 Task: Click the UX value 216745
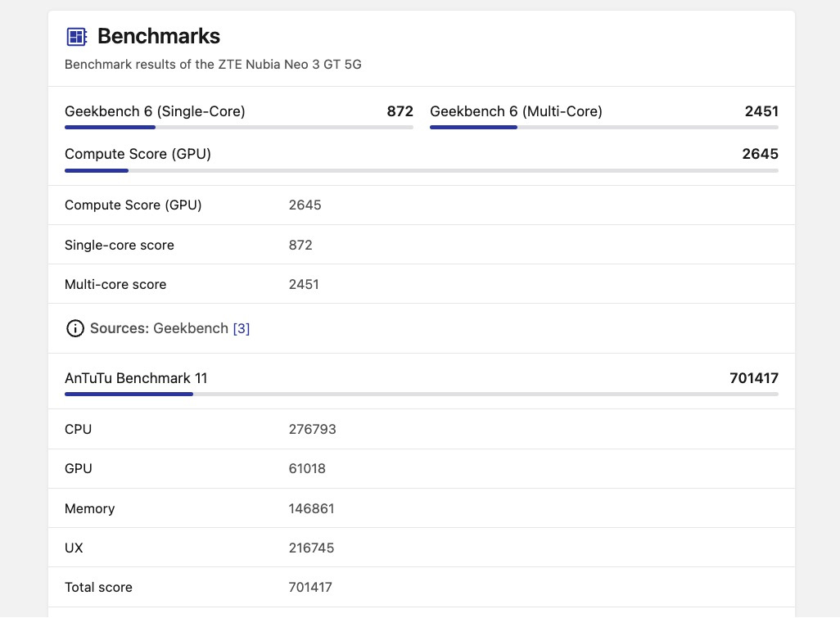tap(311, 548)
